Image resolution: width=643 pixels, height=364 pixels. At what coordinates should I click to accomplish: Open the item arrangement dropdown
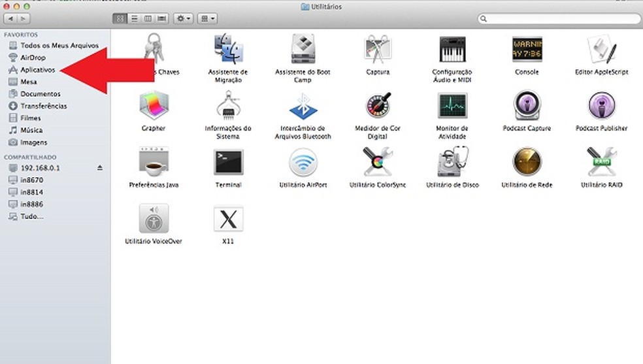pyautogui.click(x=208, y=19)
